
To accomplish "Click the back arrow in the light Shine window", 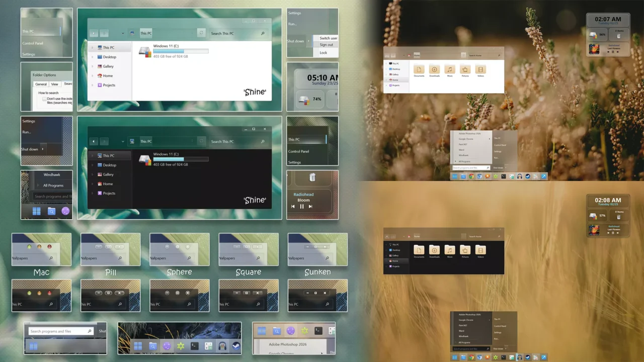I will coord(94,33).
